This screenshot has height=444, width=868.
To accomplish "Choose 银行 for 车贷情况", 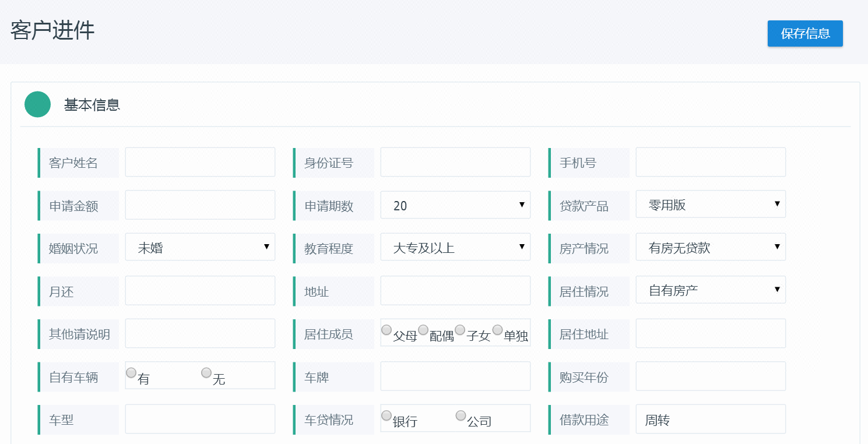I will tap(386, 415).
